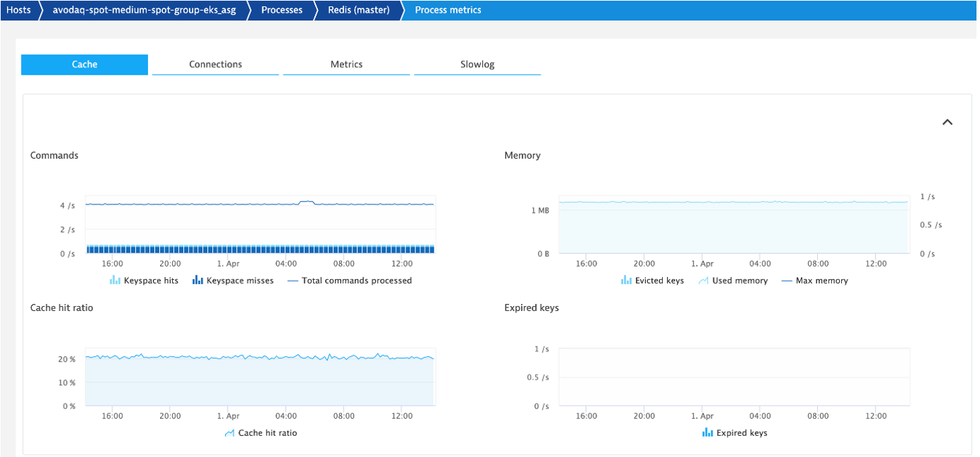
Task: Click the Expired keys bar chart icon
Action: tap(706, 432)
